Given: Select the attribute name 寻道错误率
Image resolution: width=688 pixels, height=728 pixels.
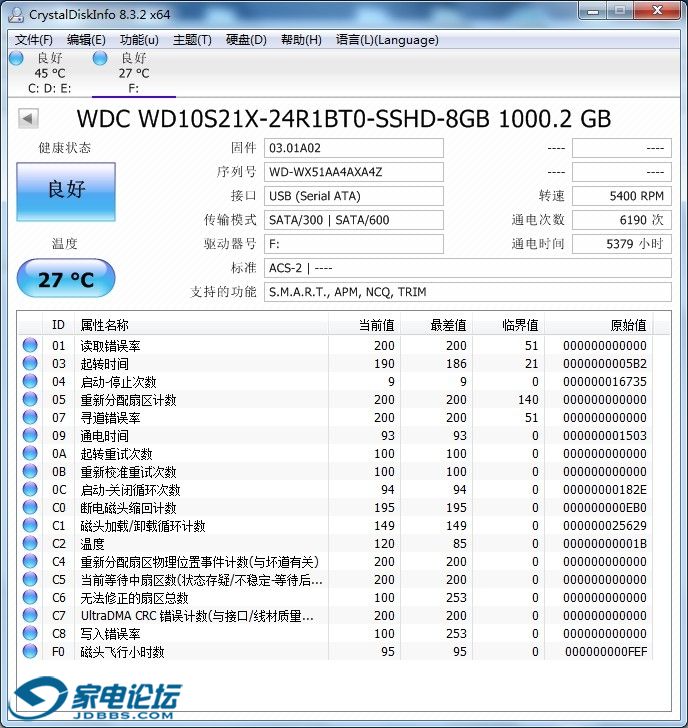Looking at the screenshot, I should (x=110, y=418).
